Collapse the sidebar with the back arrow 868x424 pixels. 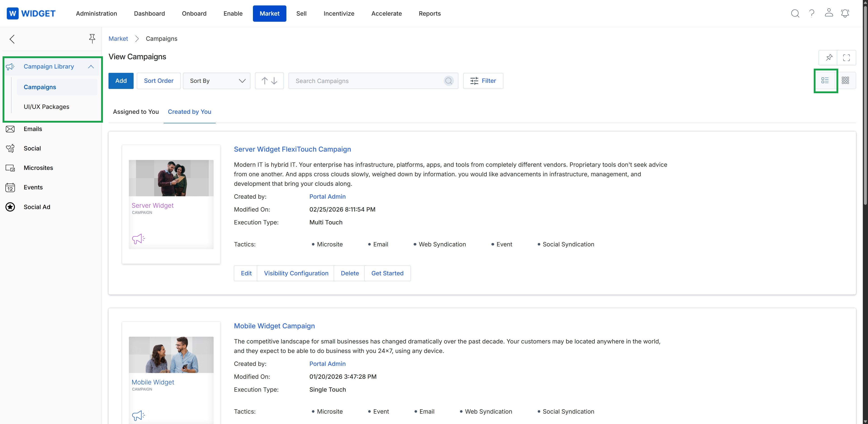(x=12, y=39)
